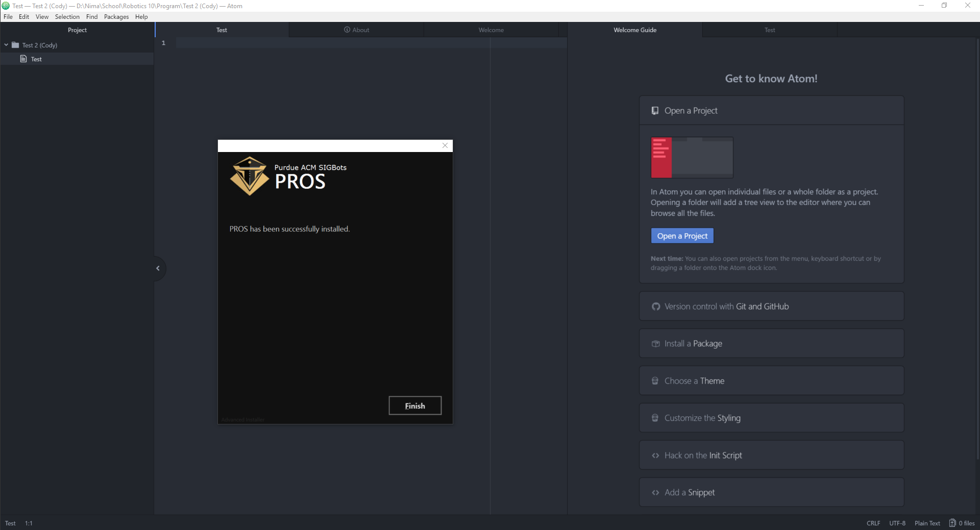Open the View menu
Screen dimensions: 980x530
[x=42, y=17]
